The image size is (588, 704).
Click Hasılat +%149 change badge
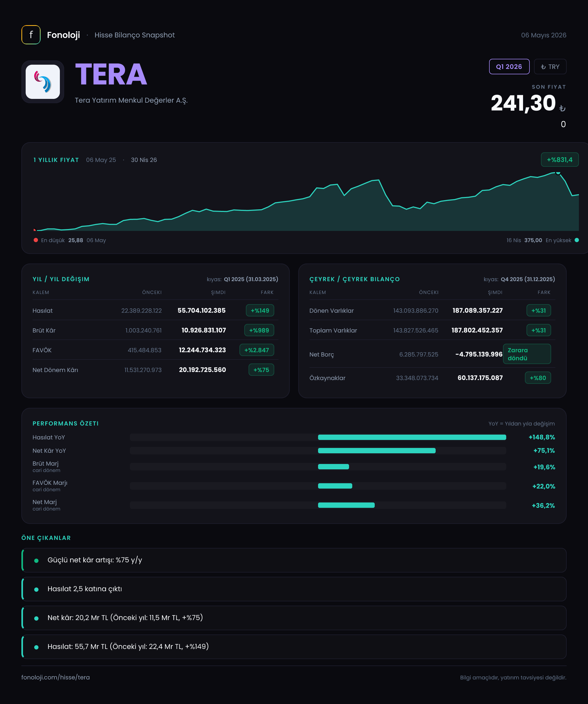click(x=260, y=310)
